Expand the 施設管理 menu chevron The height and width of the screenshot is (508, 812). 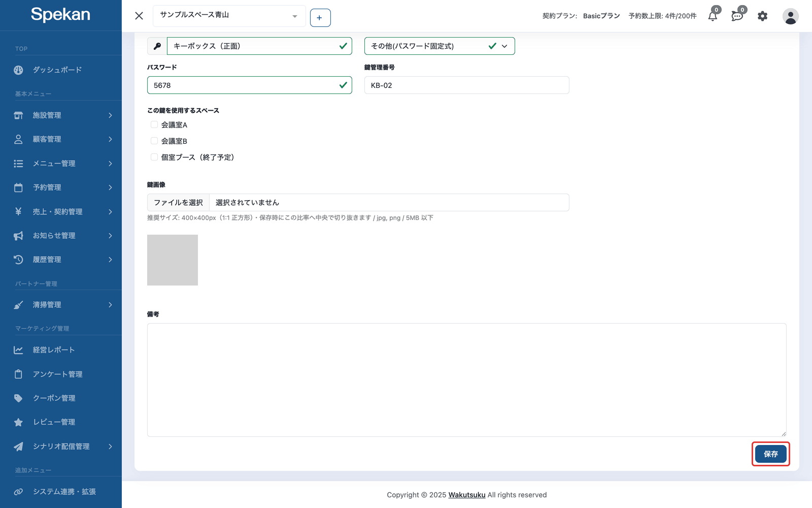click(110, 115)
